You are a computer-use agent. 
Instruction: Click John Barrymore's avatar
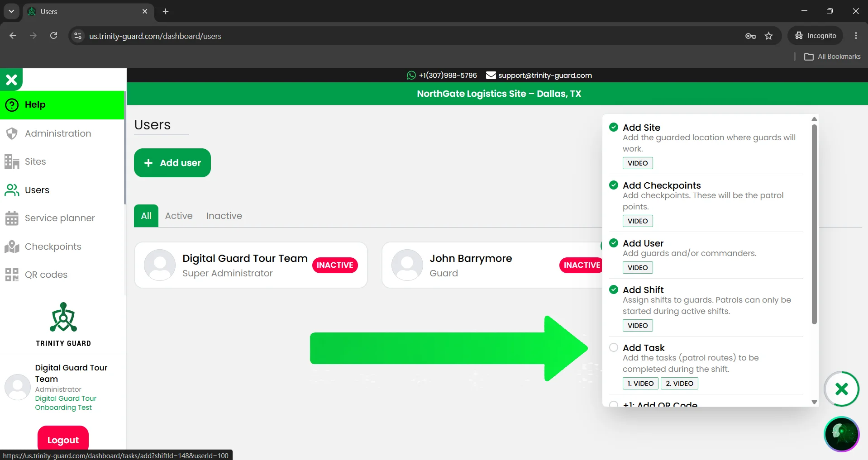coord(407,265)
